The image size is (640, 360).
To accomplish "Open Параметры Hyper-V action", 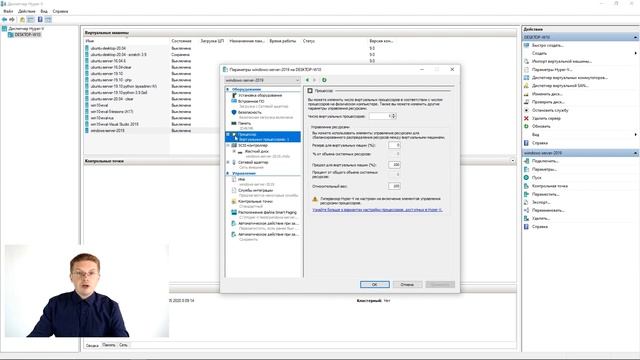I will click(552, 70).
